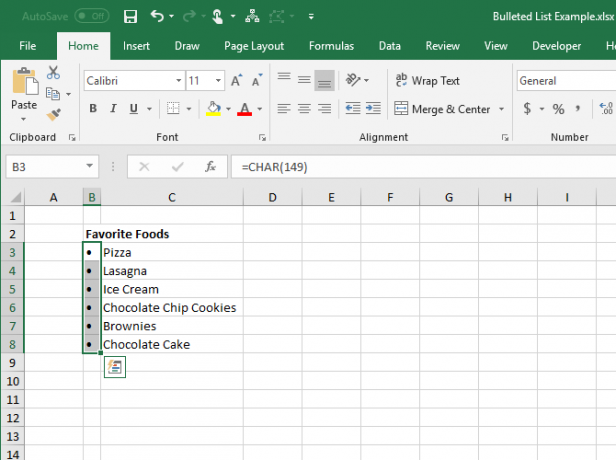Open the Name Box dropdown arrow
The image size is (616, 460).
[90, 166]
